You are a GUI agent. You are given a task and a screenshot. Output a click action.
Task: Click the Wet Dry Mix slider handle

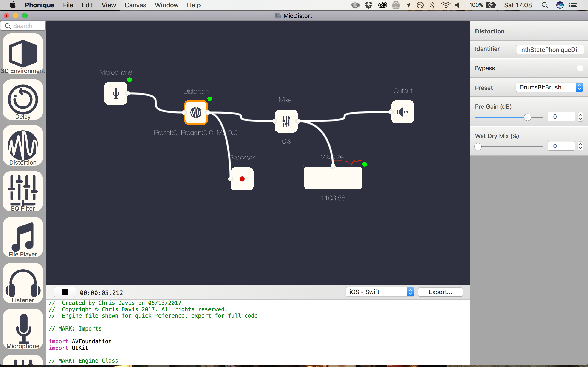[x=478, y=147]
